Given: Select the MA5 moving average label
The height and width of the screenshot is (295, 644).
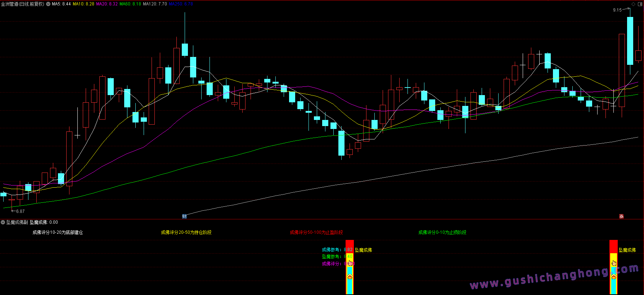Looking at the screenshot, I should pyautogui.click(x=61, y=4).
